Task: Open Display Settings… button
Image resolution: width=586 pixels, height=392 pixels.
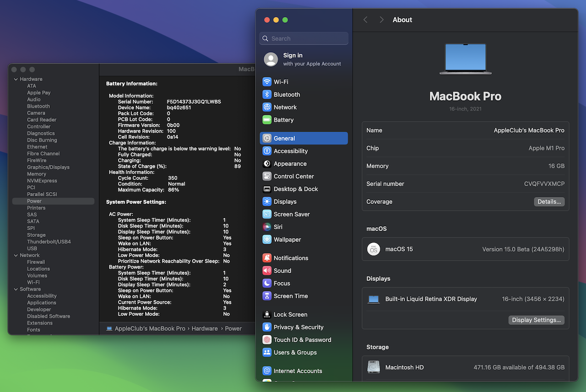Action: pos(537,320)
